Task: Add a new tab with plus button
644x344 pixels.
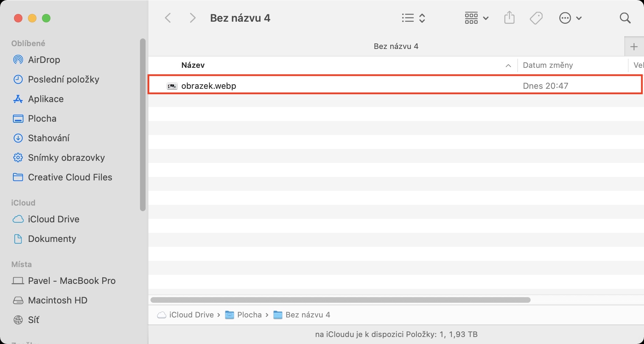Action: 634,47
